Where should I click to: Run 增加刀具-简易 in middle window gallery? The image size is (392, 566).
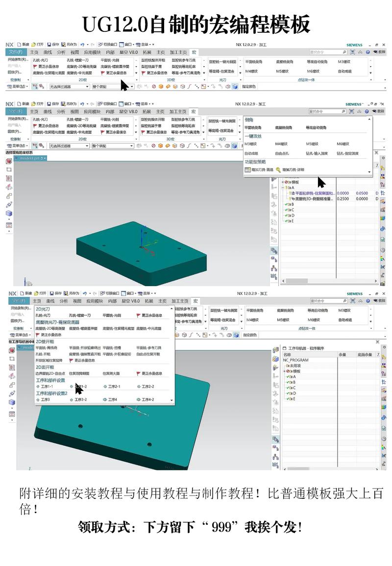point(259,170)
